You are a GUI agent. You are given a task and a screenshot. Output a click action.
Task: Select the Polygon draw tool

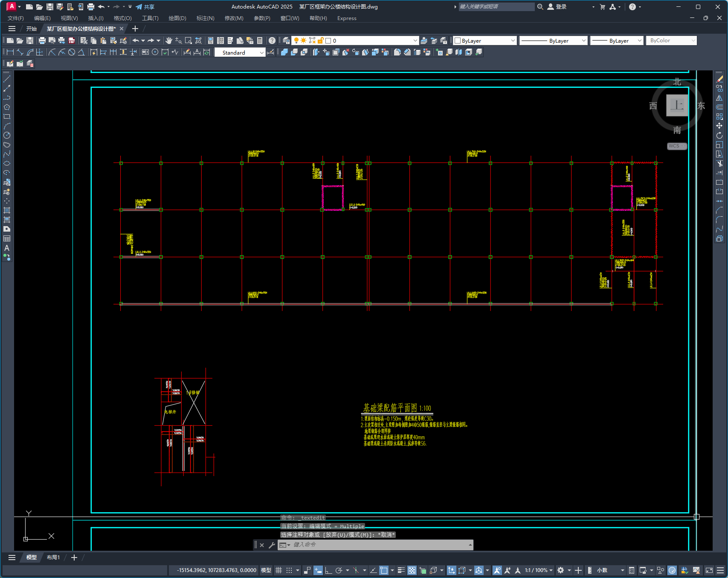click(x=7, y=107)
